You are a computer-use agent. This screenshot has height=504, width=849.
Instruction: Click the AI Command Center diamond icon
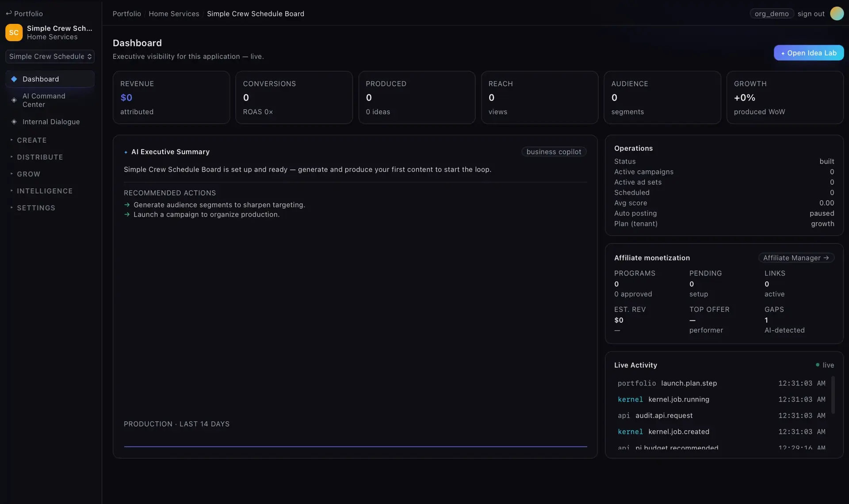(x=14, y=100)
